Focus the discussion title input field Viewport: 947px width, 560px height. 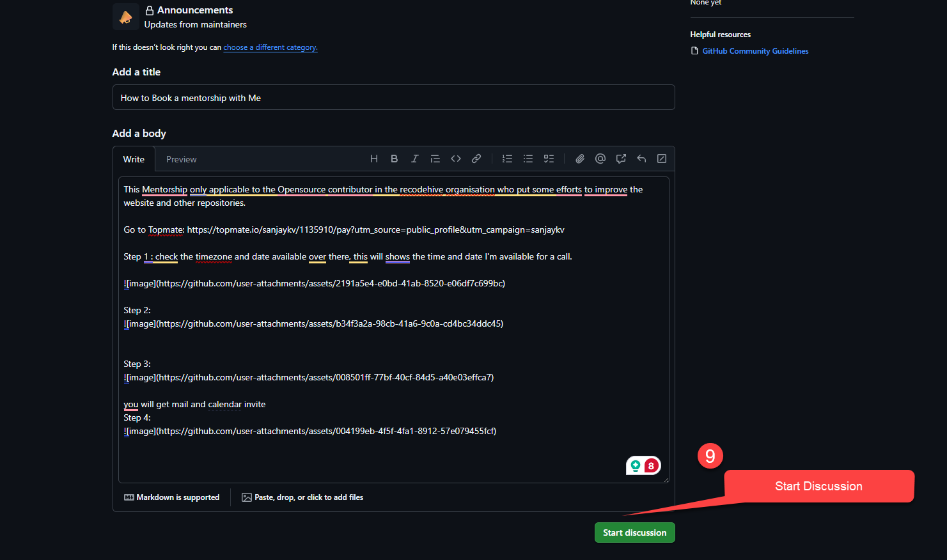click(394, 97)
